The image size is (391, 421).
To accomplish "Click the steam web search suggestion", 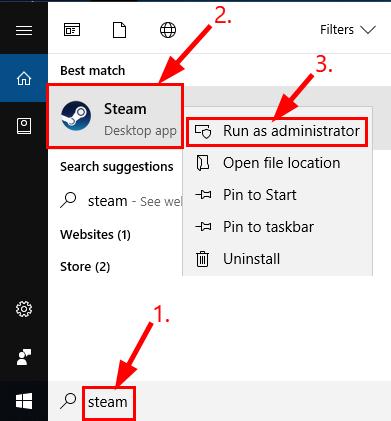I will coord(121,201).
